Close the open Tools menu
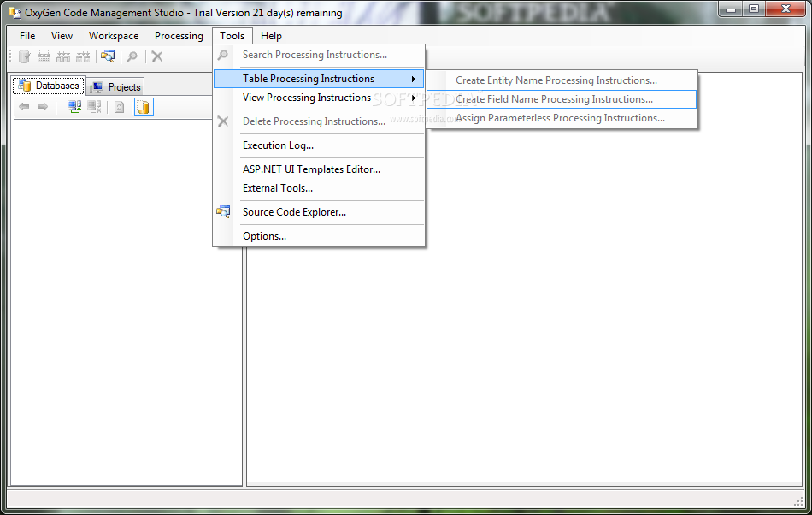 click(x=232, y=36)
